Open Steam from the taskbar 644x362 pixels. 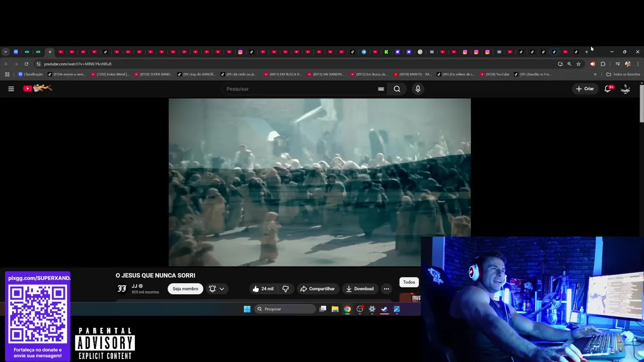click(384, 309)
